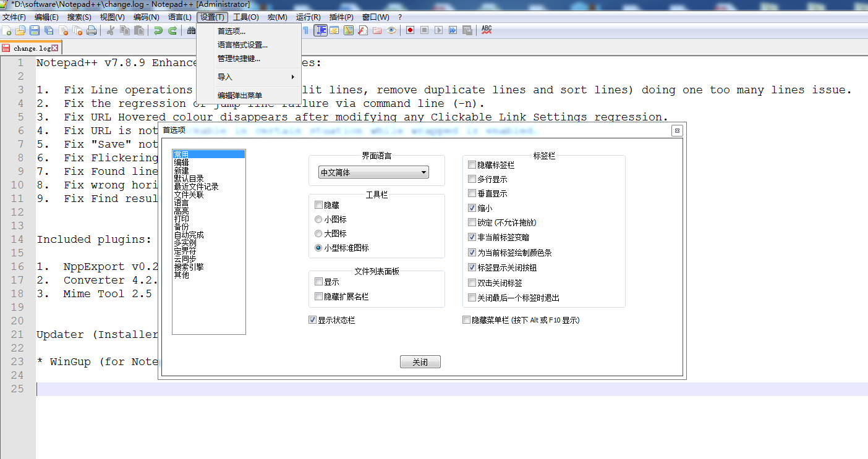Click the Open file folder icon
Screen dimensions: 868x459
tap(20, 30)
